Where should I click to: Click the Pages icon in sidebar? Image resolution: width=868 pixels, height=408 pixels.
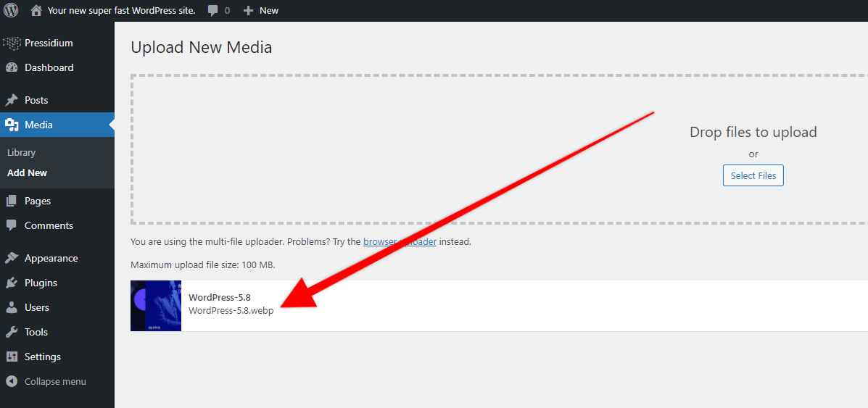(12, 201)
